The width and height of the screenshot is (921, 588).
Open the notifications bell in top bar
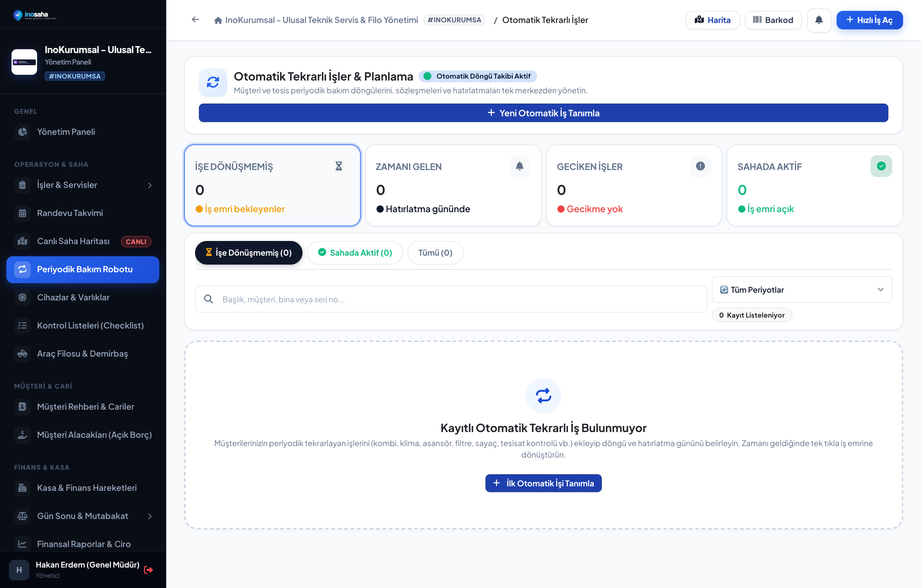coord(818,20)
